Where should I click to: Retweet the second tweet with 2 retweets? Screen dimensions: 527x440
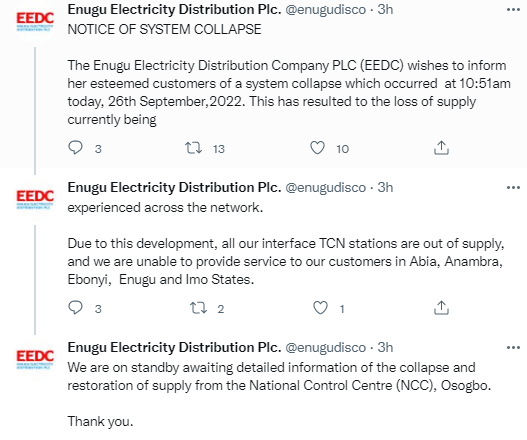click(198, 308)
